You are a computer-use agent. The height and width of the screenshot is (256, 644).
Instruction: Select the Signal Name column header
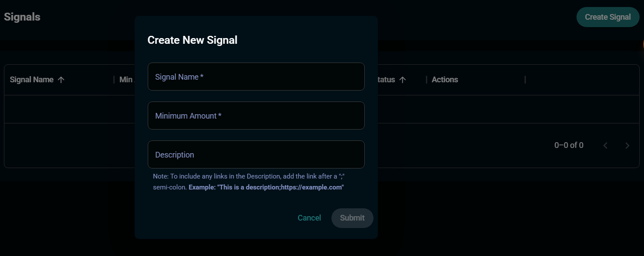click(x=32, y=79)
